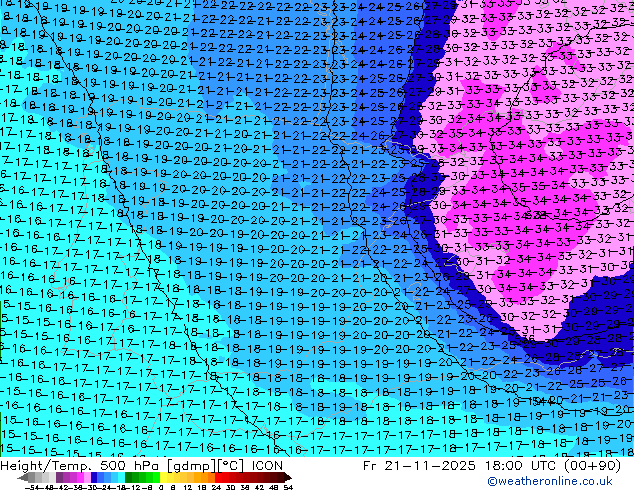Select the darkest green legend swatch
Screen dimensions: 634x490
128,477
